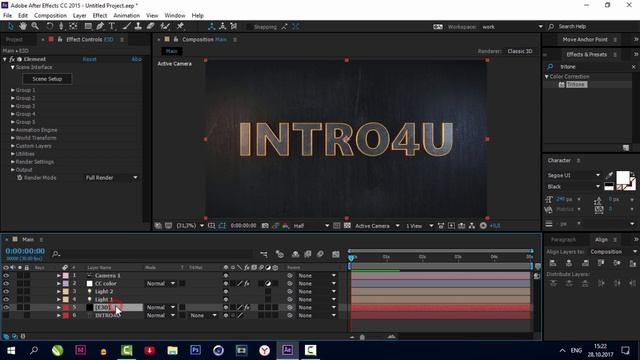Take a snapshot with camera icon
640x360 pixels.
pyautogui.click(x=265, y=226)
